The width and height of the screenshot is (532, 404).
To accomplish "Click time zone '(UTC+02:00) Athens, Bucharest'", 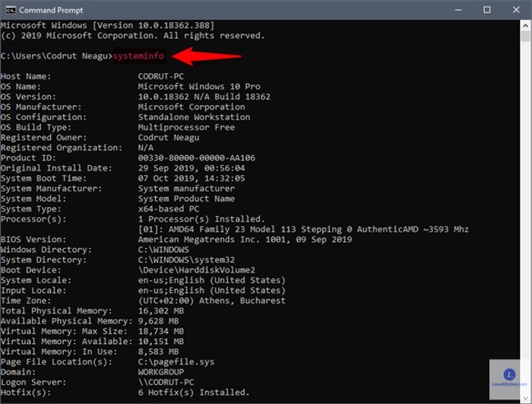I will click(x=212, y=301).
